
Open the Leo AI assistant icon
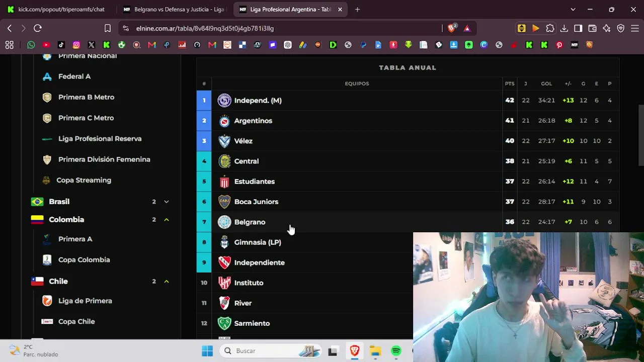coord(606,28)
